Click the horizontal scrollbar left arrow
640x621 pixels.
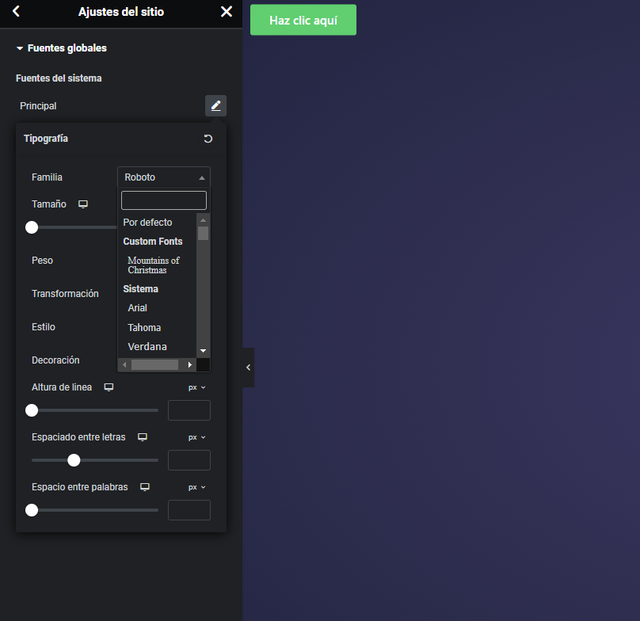pos(124,365)
